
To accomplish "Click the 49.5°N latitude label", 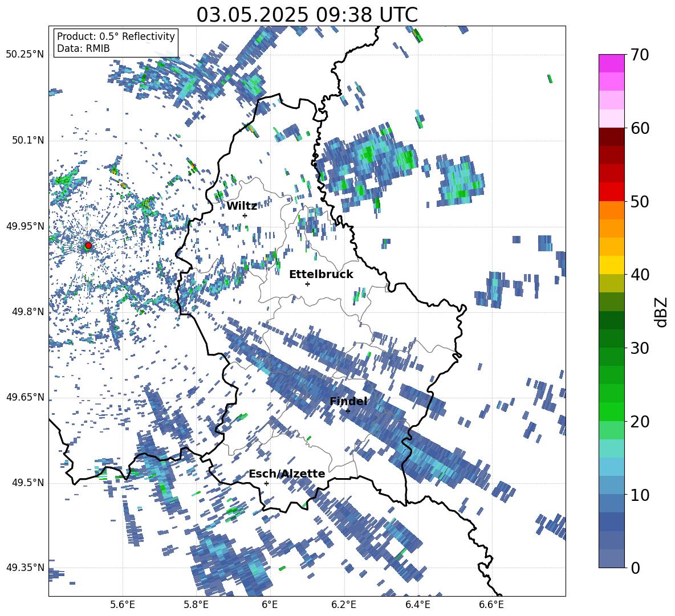I will click(27, 483).
